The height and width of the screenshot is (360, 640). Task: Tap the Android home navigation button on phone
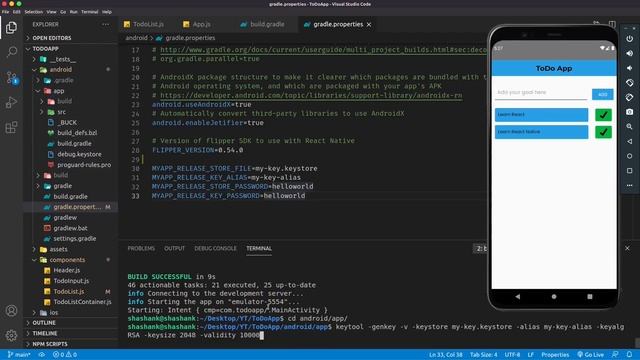554,297
